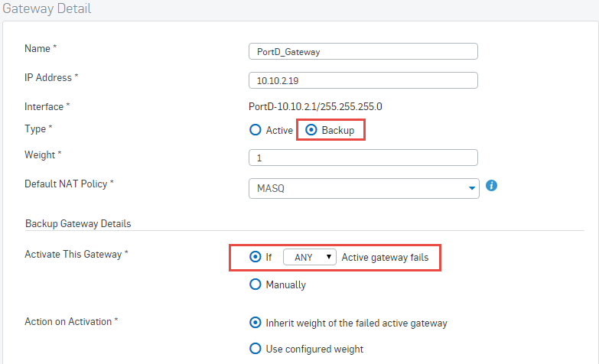Choose the Backup gateway type
Screen dimensions: 599x364
pyautogui.click(x=312, y=130)
